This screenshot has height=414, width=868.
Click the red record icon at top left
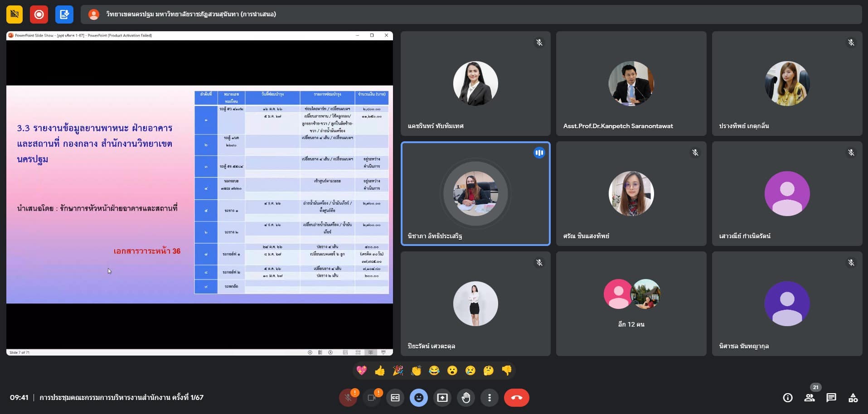[39, 14]
